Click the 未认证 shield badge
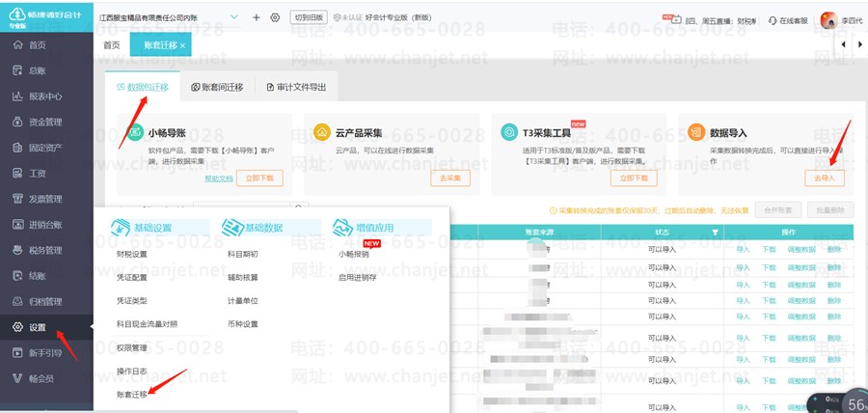Viewport: 868px width, 413px height. 347,17
